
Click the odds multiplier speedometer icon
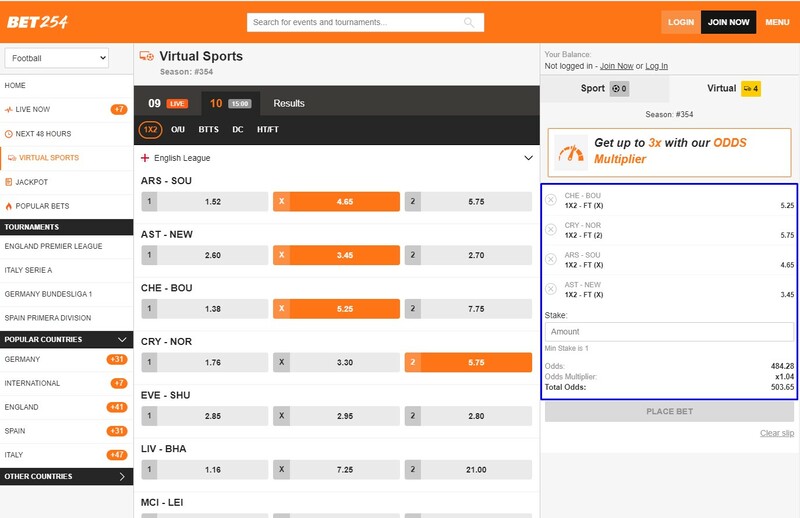click(x=570, y=153)
